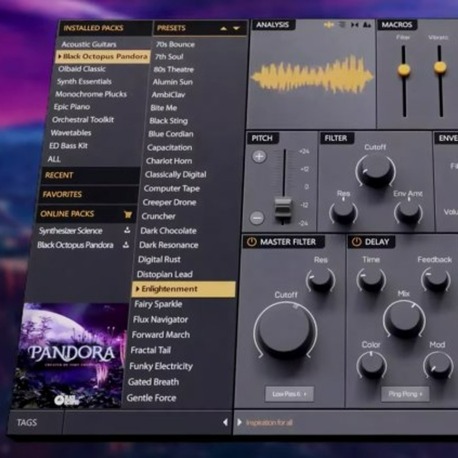Toggle the Delay power button
Screen dimensions: 458x458
(x=356, y=242)
